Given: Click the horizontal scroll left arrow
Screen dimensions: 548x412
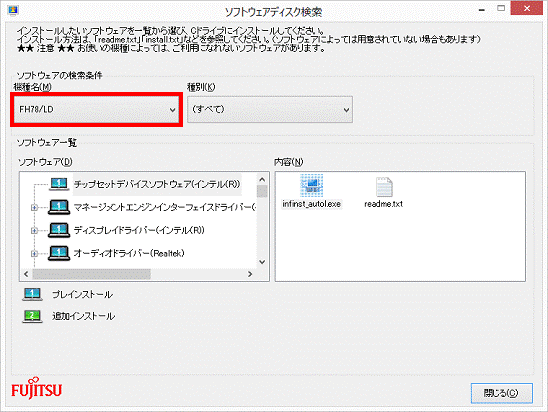Looking at the screenshot, I should click(26, 274).
